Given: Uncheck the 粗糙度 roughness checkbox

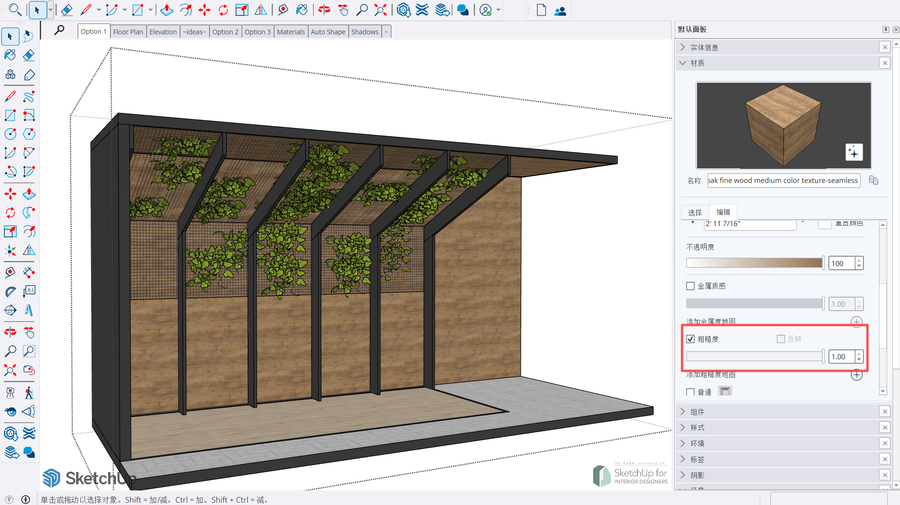Looking at the screenshot, I should pyautogui.click(x=691, y=339).
